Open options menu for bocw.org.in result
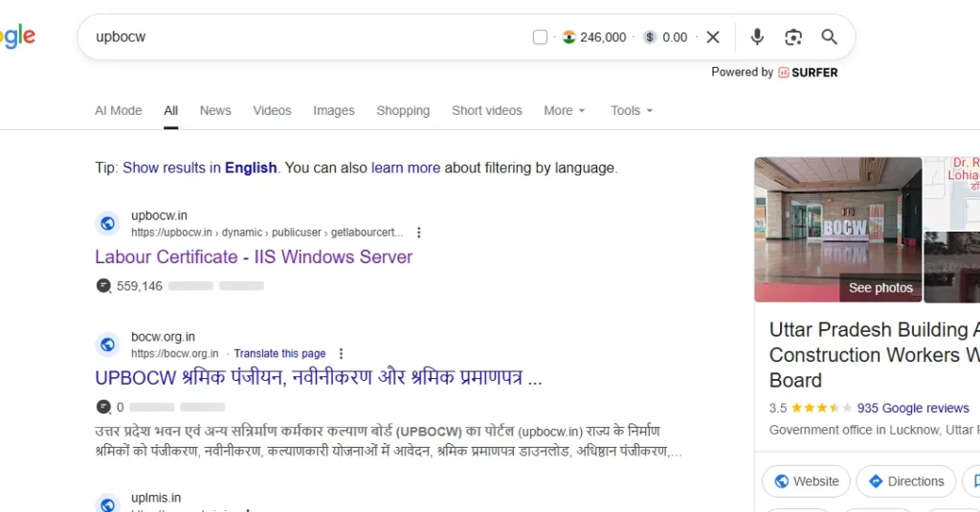Screen dimensions: 980x512 [341, 353]
